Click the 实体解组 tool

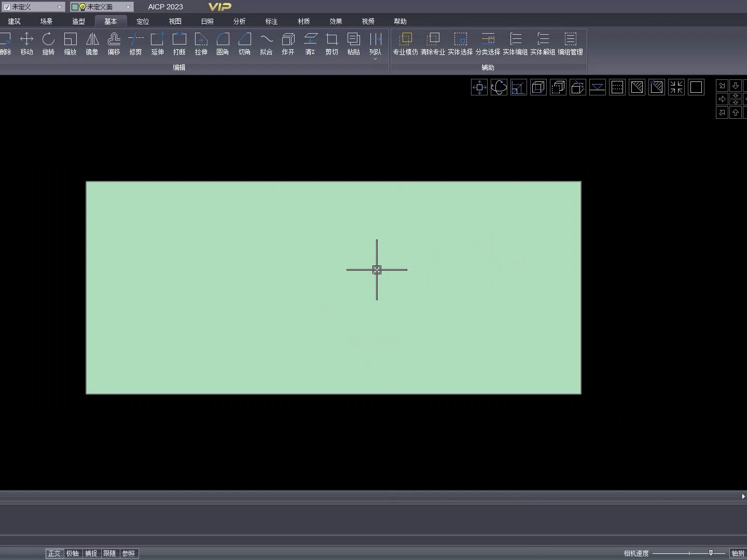[543, 44]
